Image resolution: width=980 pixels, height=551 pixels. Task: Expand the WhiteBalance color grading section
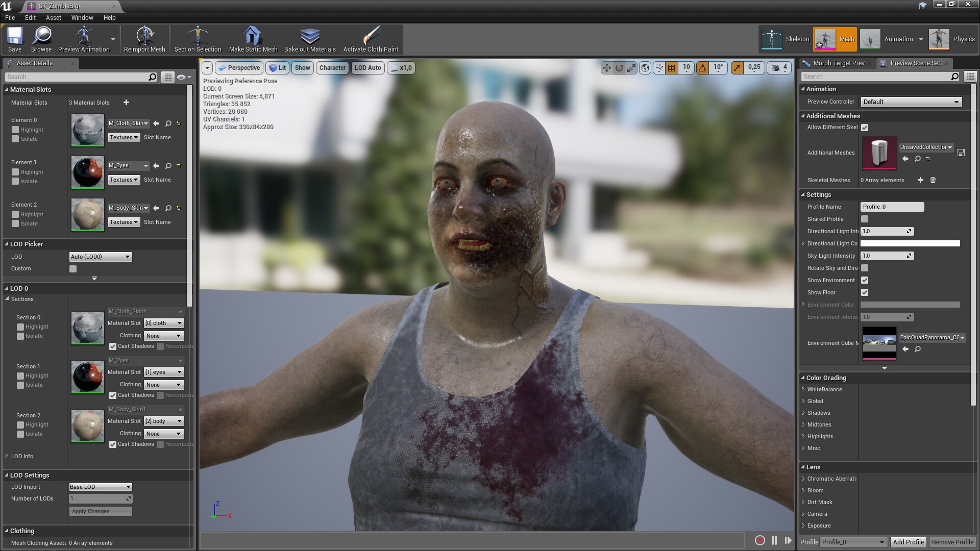(x=803, y=389)
